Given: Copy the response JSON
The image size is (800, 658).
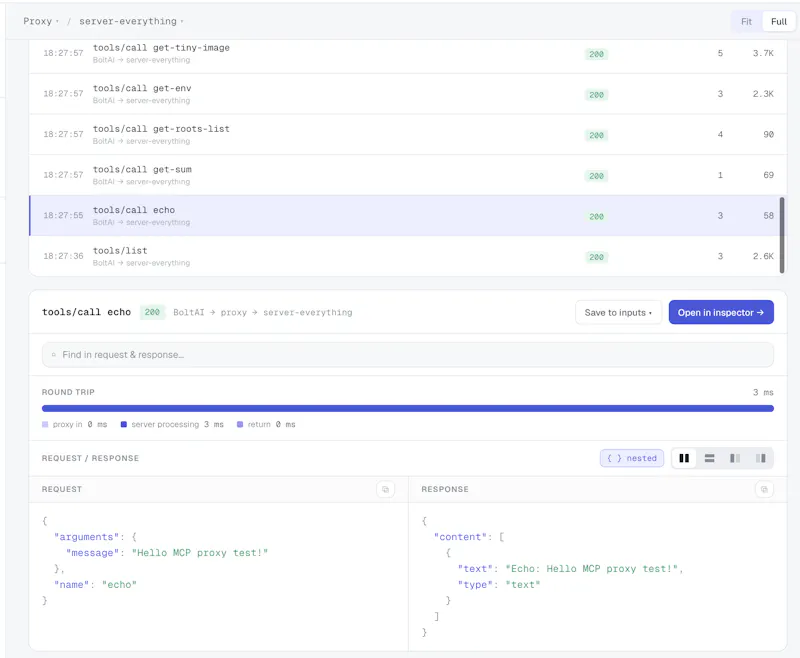Looking at the screenshot, I should pyautogui.click(x=764, y=489).
